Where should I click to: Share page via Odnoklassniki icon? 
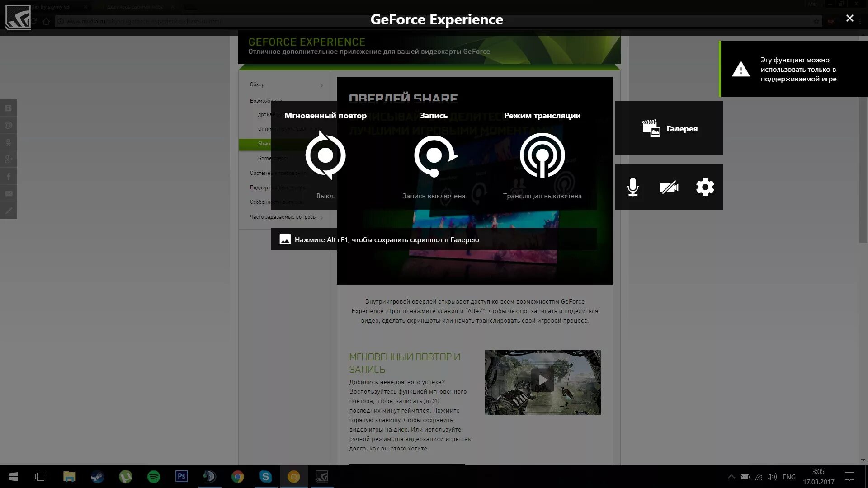pos(8,142)
